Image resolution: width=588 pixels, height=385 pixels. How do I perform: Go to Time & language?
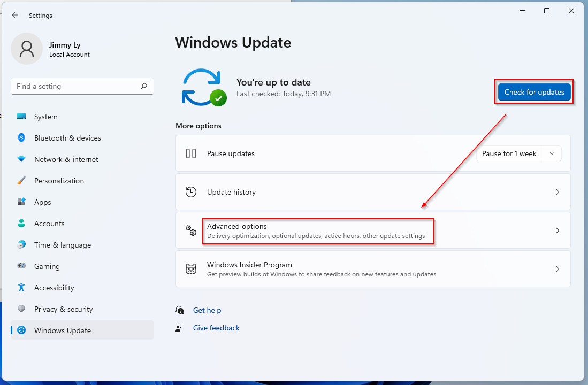pos(82,244)
